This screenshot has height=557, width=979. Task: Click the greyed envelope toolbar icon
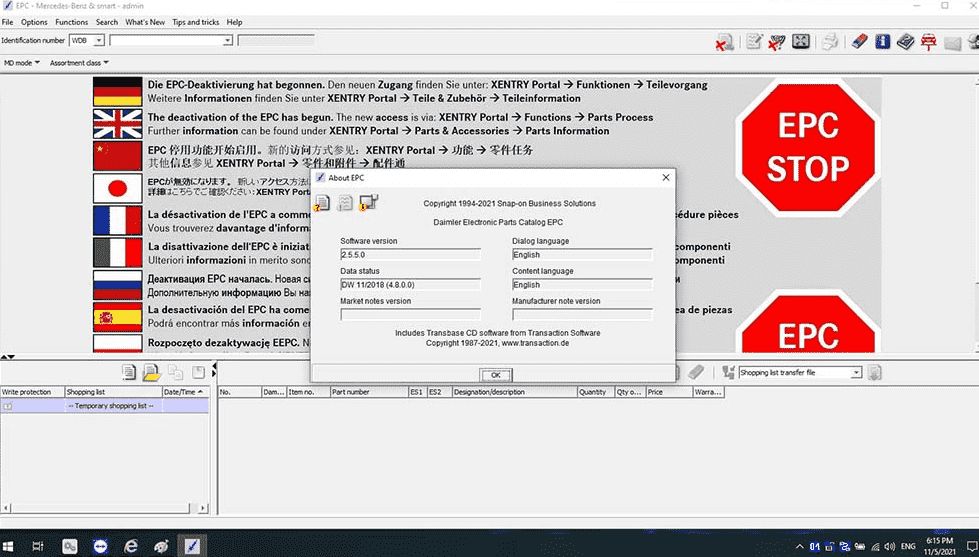(x=952, y=43)
